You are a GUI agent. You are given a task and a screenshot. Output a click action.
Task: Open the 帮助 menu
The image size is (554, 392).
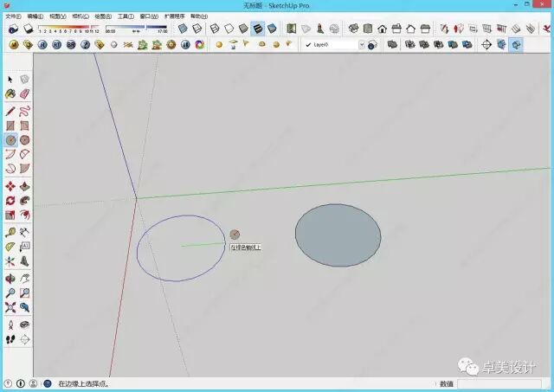tap(199, 16)
